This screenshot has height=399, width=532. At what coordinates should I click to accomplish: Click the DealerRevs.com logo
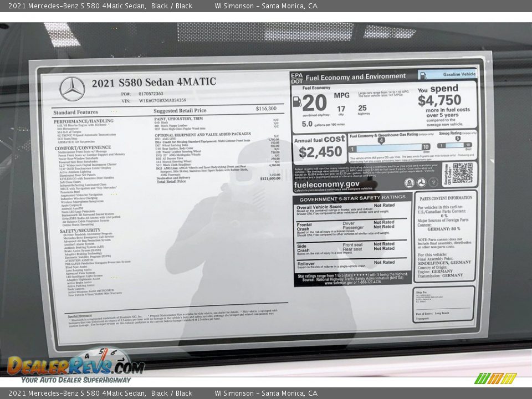point(76,365)
